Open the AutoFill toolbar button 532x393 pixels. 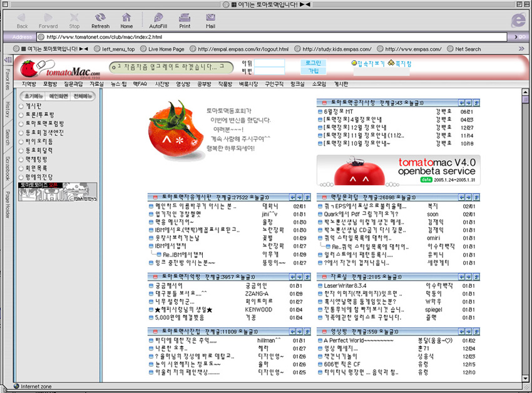pyautogui.click(x=158, y=19)
